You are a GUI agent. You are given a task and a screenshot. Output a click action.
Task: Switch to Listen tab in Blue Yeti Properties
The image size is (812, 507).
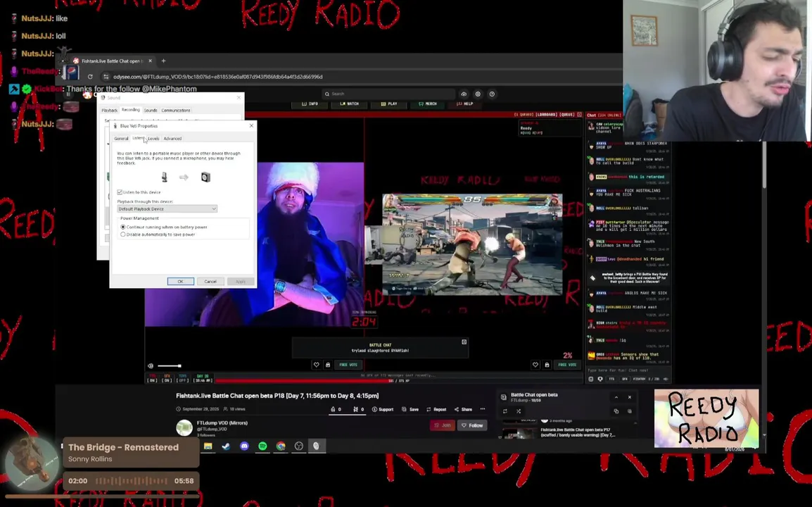click(138, 138)
